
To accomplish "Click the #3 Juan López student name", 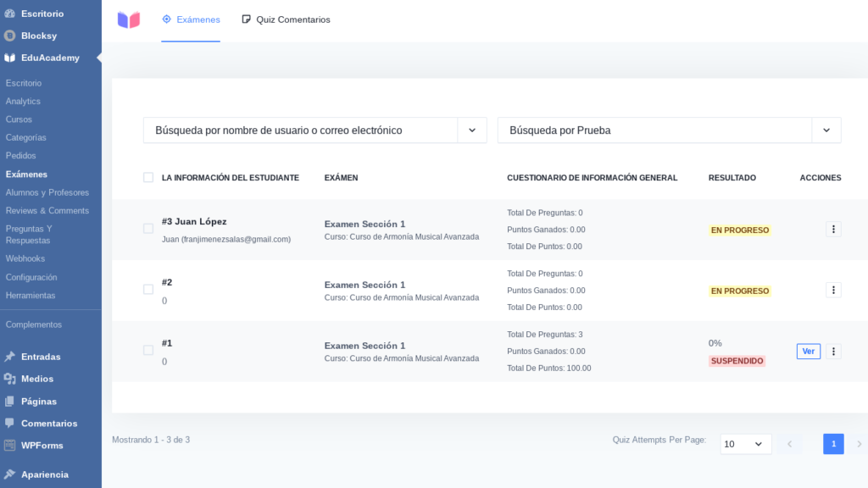I will (x=194, y=221).
